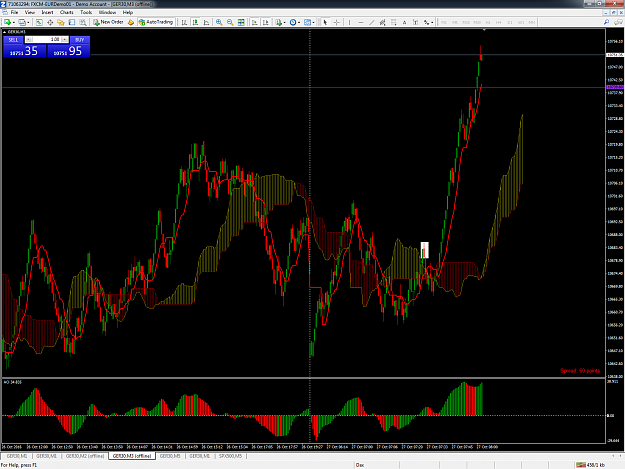Select the equidistant channel tool
The width and height of the screenshot is (625, 469).
point(382,22)
